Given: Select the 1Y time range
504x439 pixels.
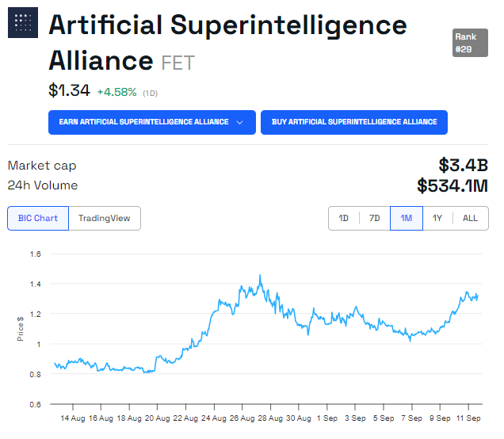Looking at the screenshot, I should (437, 218).
